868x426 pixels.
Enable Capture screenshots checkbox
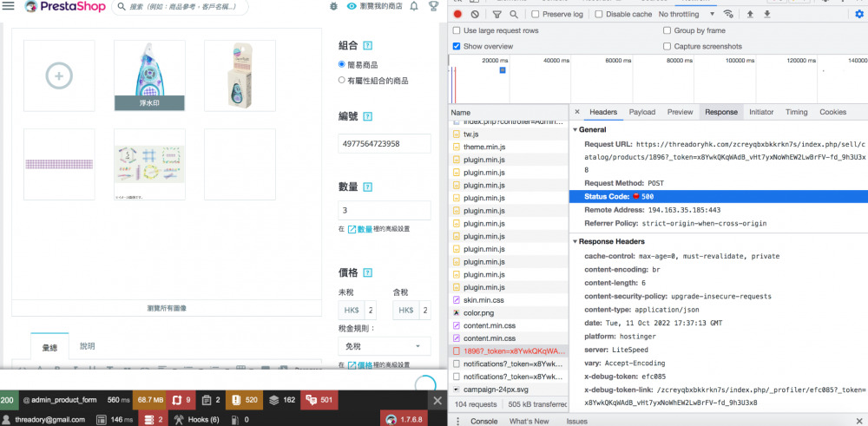(667, 47)
